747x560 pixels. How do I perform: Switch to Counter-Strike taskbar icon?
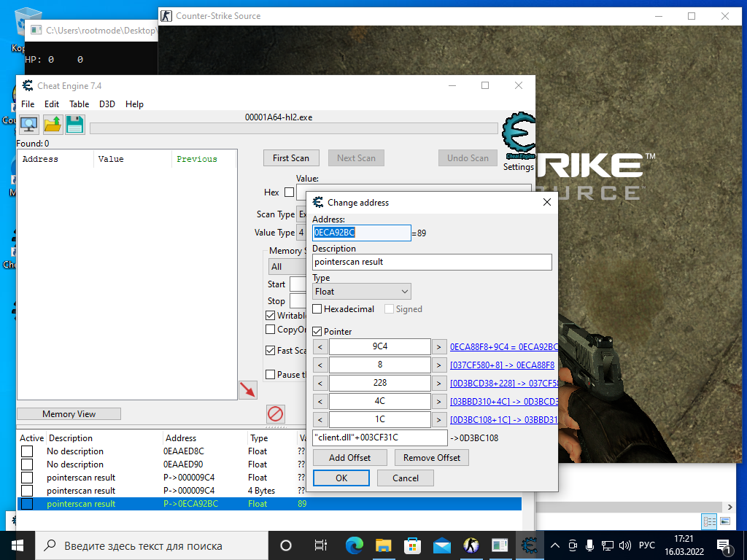(471, 545)
